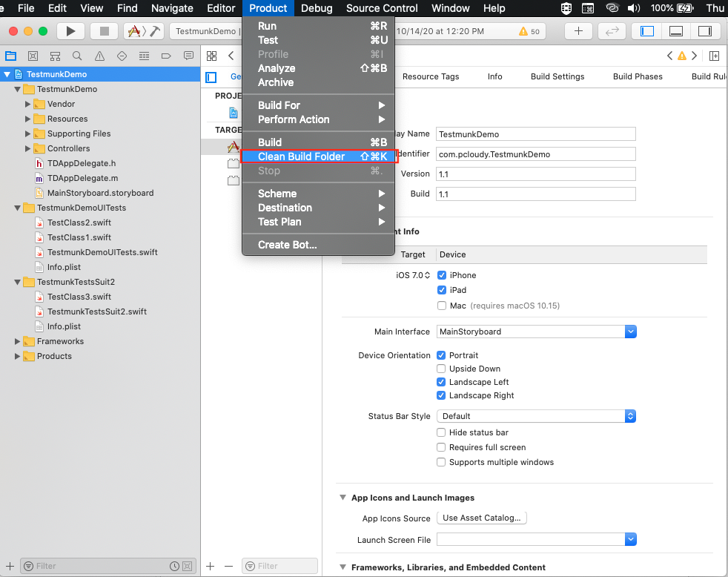Expand the Products folder
The height and width of the screenshot is (577, 728).
click(x=17, y=356)
